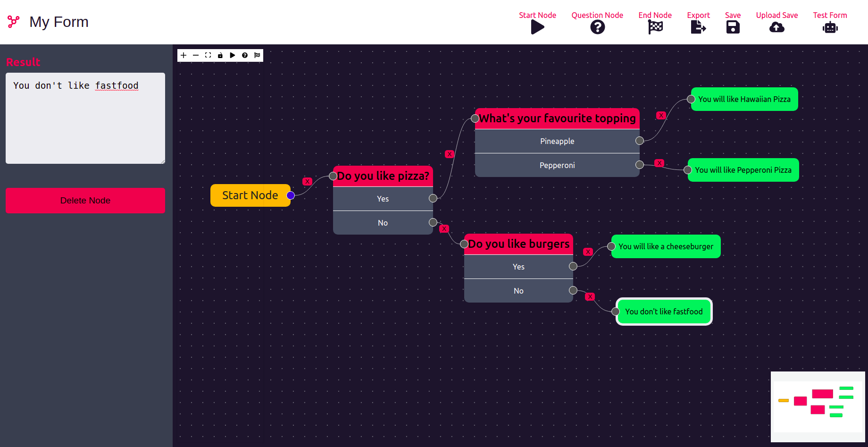Delete edge from Pineapple to Hawaiian Pizza
The image size is (868, 447).
click(661, 115)
